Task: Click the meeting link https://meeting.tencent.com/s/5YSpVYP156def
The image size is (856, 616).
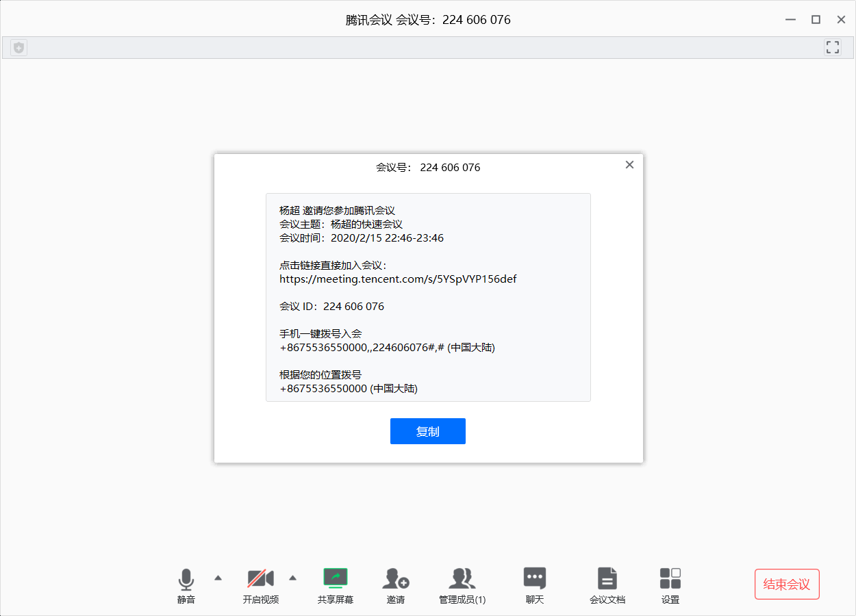Action: click(x=398, y=279)
